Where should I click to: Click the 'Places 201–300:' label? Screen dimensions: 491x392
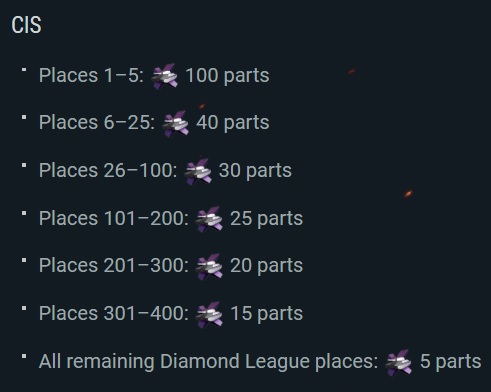pyautogui.click(x=114, y=266)
